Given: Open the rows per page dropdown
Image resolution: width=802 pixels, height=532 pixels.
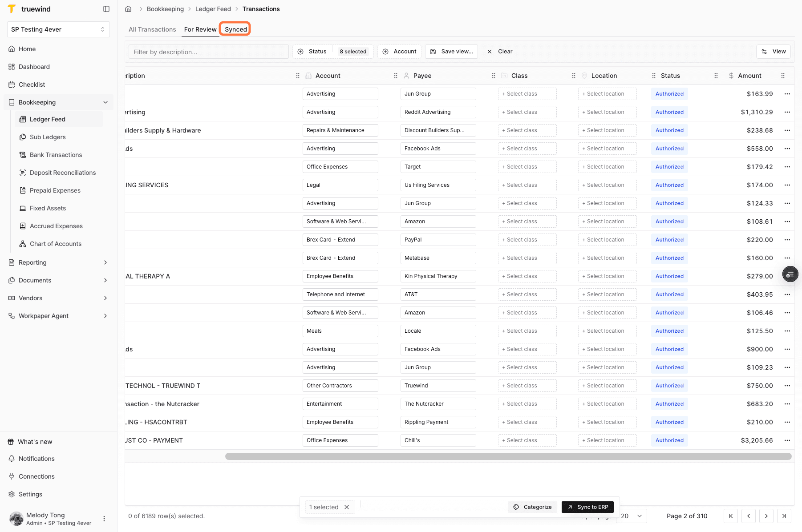Looking at the screenshot, I should point(632,516).
